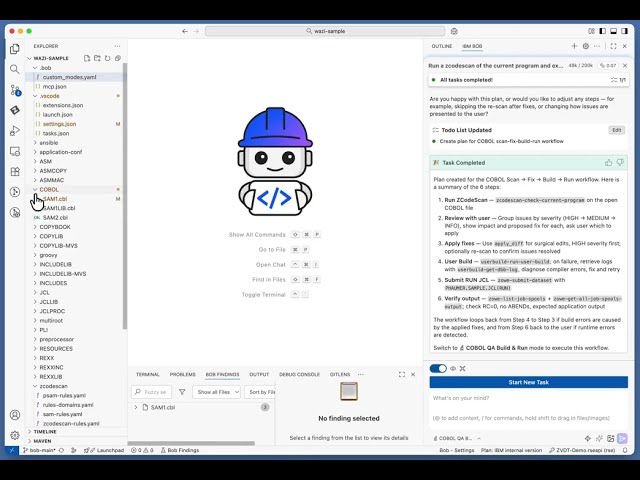Viewport: 640px width, 480px height.
Task: Toggle the primary sidebar layout button
Action: 602,31
